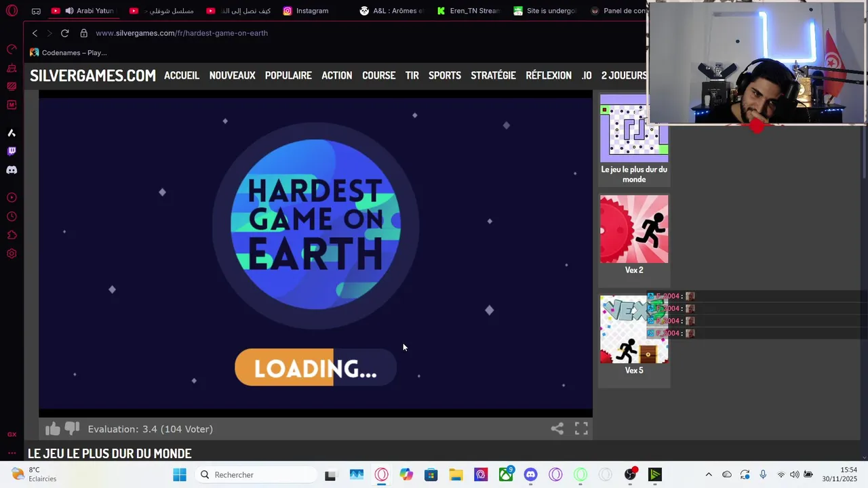
Task: Click the system tray microphone icon
Action: click(763, 474)
